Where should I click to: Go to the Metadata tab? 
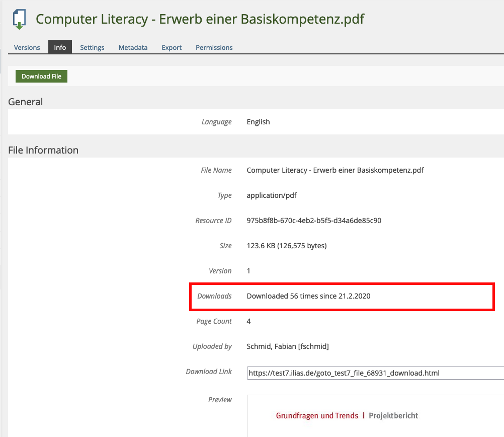133,47
